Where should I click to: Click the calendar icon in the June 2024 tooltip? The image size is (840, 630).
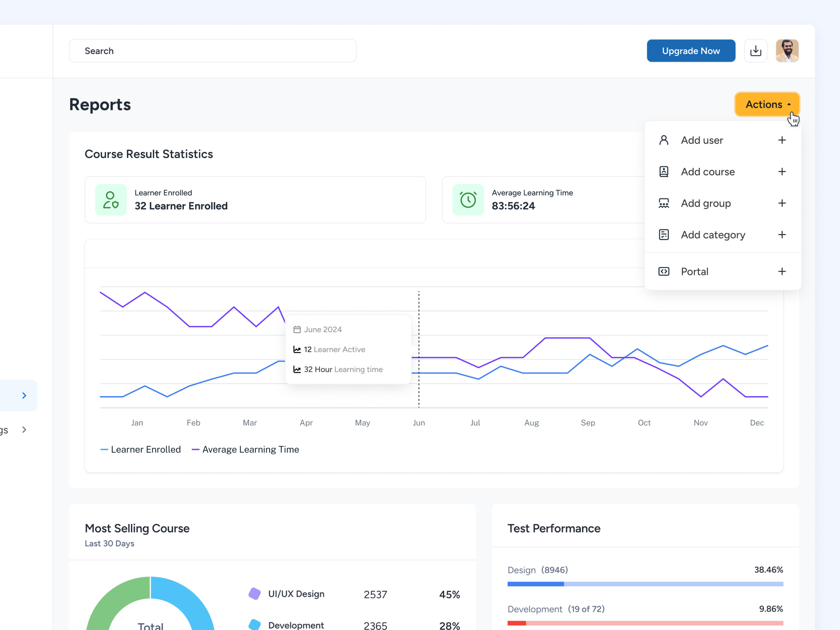pos(298,329)
